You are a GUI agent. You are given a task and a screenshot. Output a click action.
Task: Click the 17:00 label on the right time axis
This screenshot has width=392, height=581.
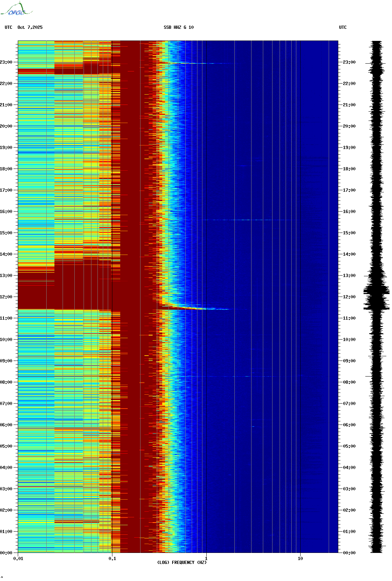[x=349, y=190]
